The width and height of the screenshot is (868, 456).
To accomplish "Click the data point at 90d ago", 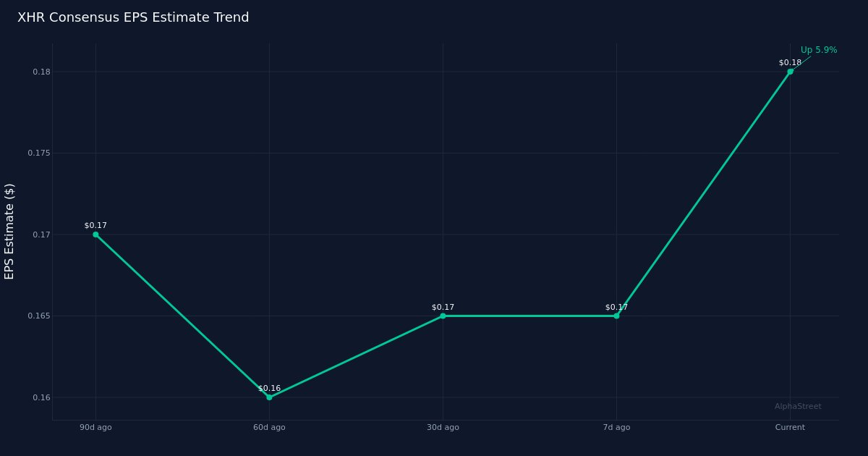I will 95,235.
